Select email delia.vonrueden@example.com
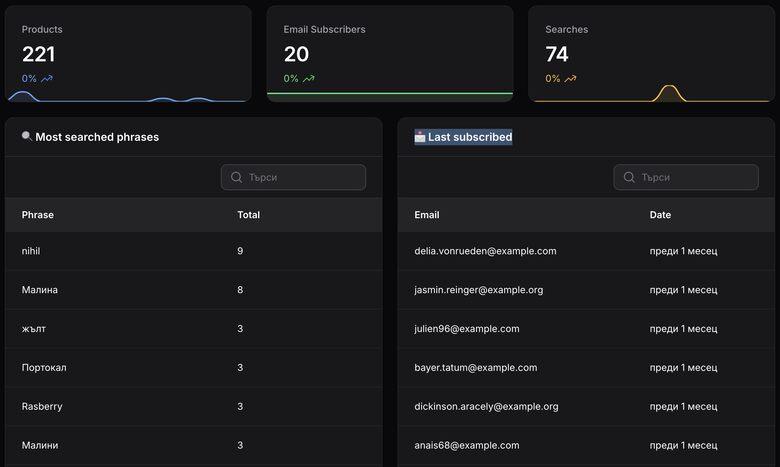 tap(486, 251)
